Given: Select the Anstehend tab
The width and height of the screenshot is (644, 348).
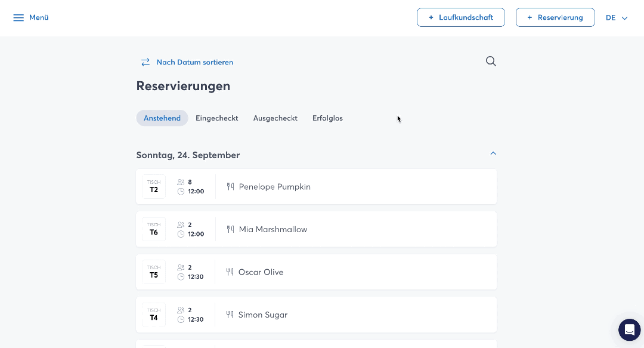Looking at the screenshot, I should [162, 118].
